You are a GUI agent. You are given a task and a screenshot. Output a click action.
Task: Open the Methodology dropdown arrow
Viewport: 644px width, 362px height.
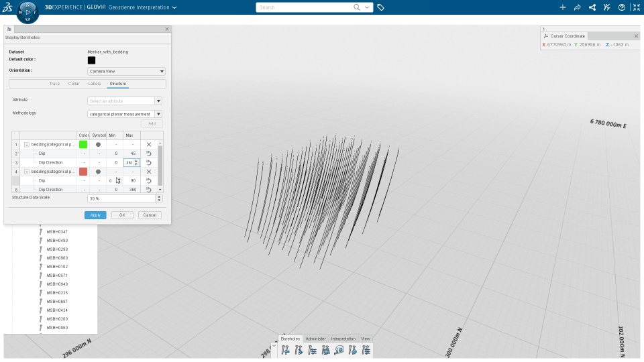click(158, 114)
